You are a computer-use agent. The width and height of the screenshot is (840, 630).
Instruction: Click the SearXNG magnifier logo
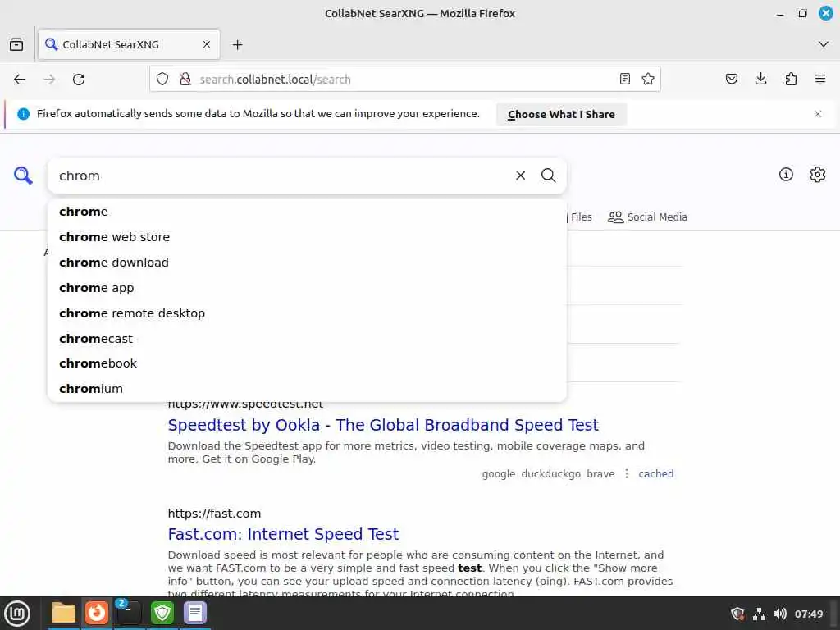click(x=23, y=176)
